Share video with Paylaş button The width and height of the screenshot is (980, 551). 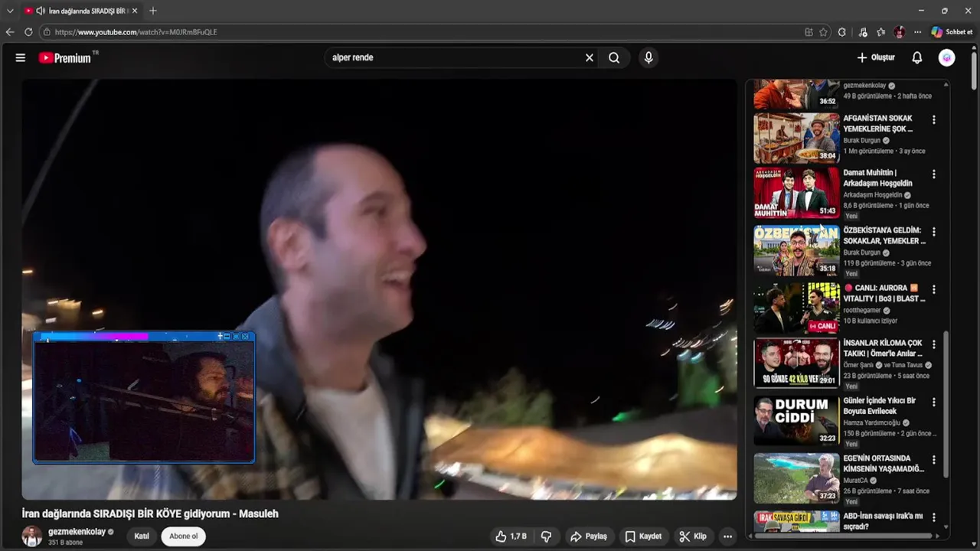point(588,536)
